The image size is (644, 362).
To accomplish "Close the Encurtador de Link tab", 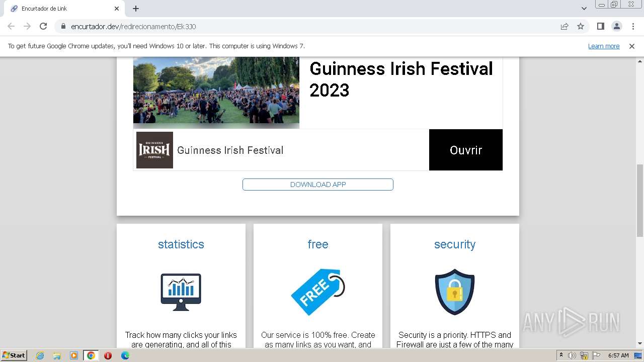I will 117,9.
